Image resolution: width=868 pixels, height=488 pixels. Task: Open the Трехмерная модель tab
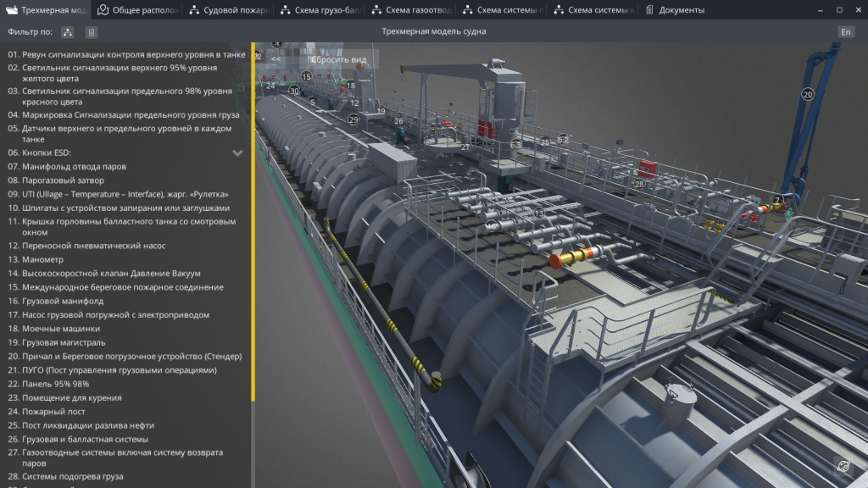[47, 10]
